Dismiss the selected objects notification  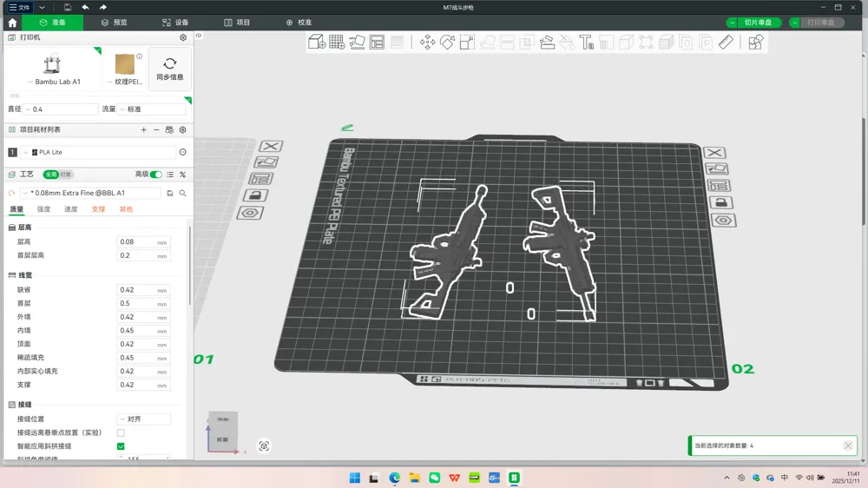(848, 445)
